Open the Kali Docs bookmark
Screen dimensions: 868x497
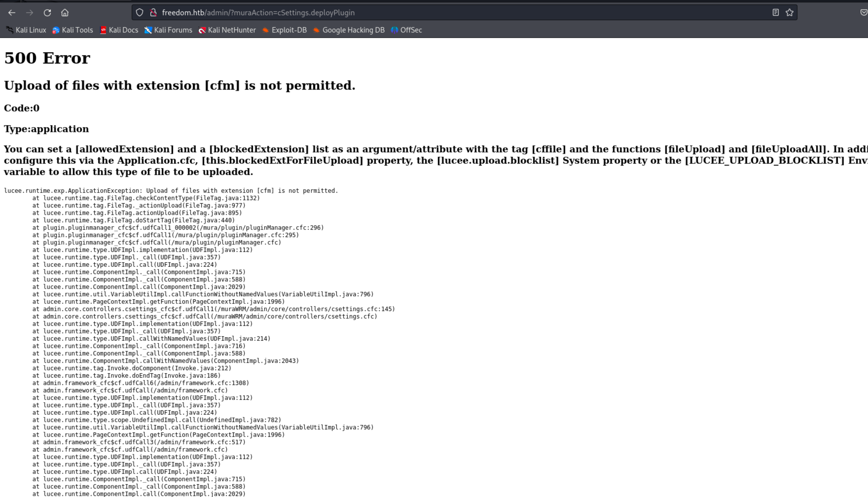[x=119, y=30]
